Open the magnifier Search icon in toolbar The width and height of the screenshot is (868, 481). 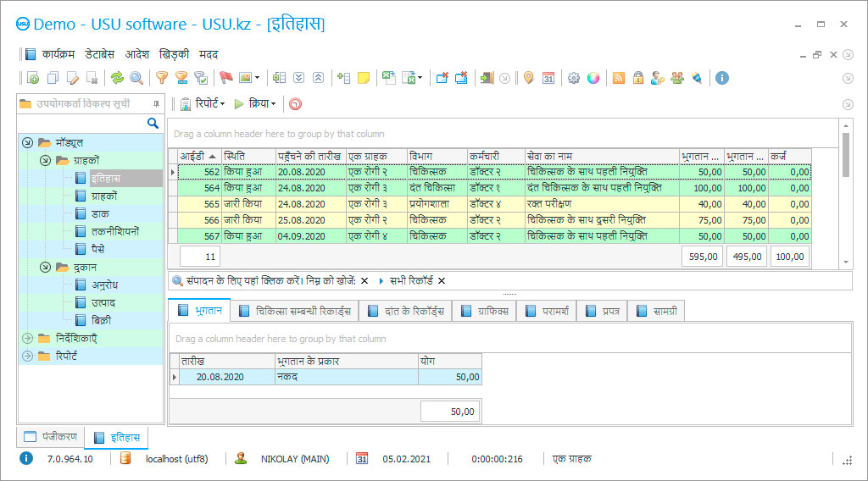pos(136,78)
